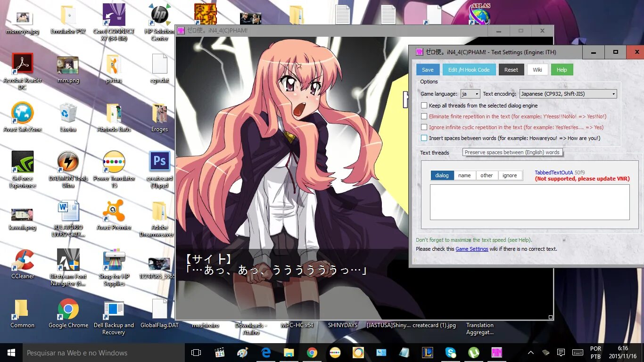
Task: Open uTorrent from the taskbar
Action: pos(473,353)
